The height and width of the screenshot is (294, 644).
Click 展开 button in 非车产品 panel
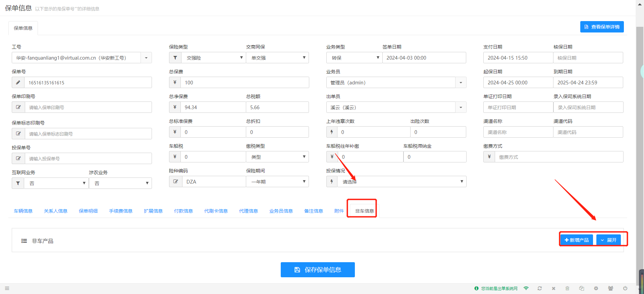pos(608,240)
